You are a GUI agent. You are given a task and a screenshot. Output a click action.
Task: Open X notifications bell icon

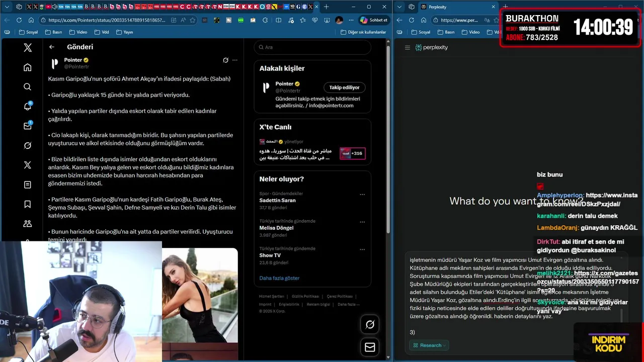pyautogui.click(x=28, y=106)
